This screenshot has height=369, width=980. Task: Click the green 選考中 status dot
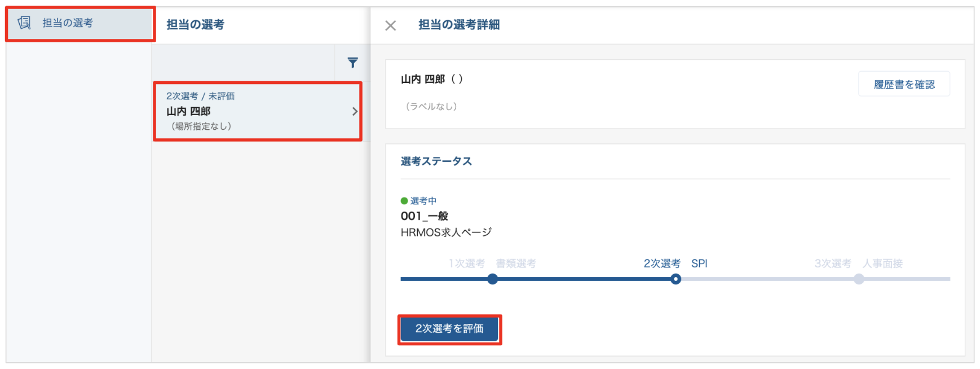coord(404,201)
